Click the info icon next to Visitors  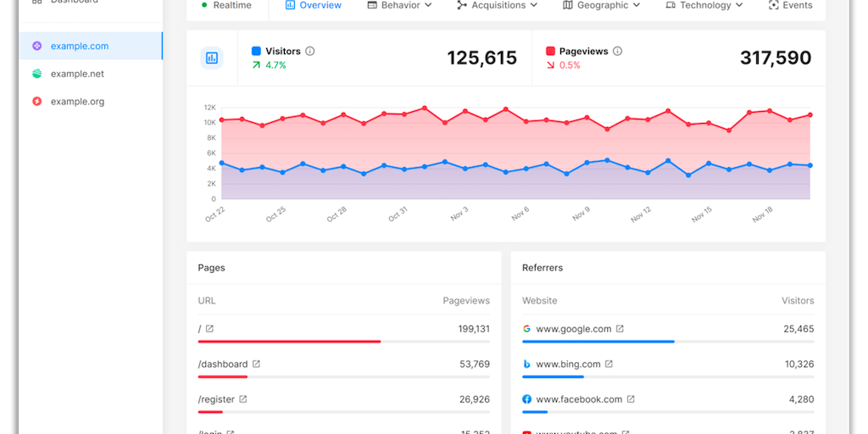[310, 51]
